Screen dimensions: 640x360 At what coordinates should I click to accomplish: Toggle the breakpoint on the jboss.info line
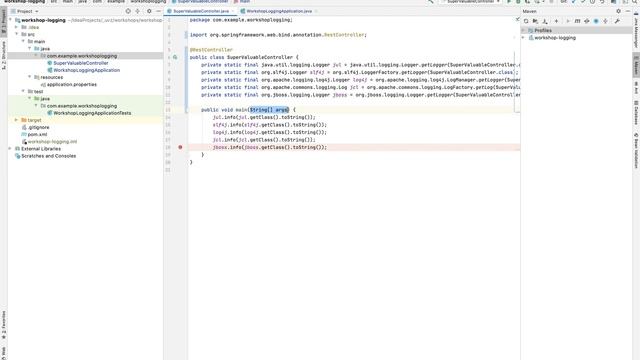(180, 147)
